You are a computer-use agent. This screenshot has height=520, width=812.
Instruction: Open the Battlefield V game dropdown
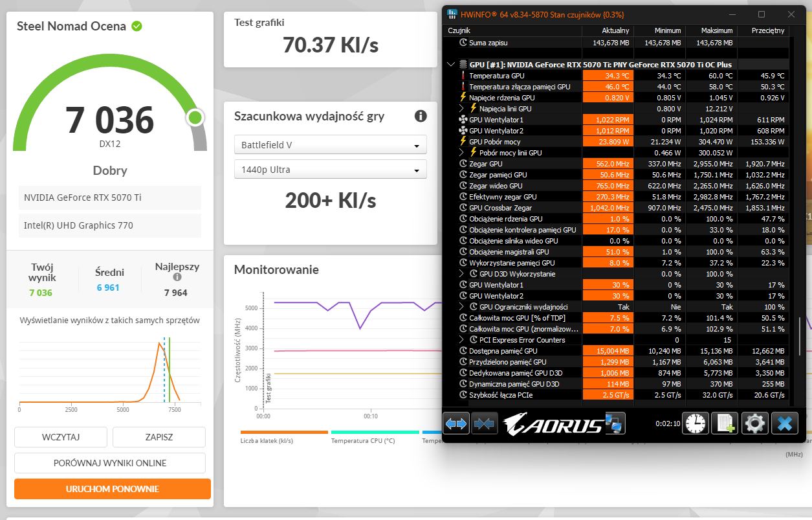[x=330, y=145]
